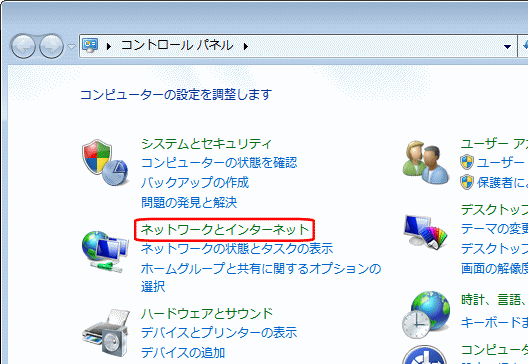Click the User Accounts people icon
Screen dimensions: 528x364
point(426,162)
